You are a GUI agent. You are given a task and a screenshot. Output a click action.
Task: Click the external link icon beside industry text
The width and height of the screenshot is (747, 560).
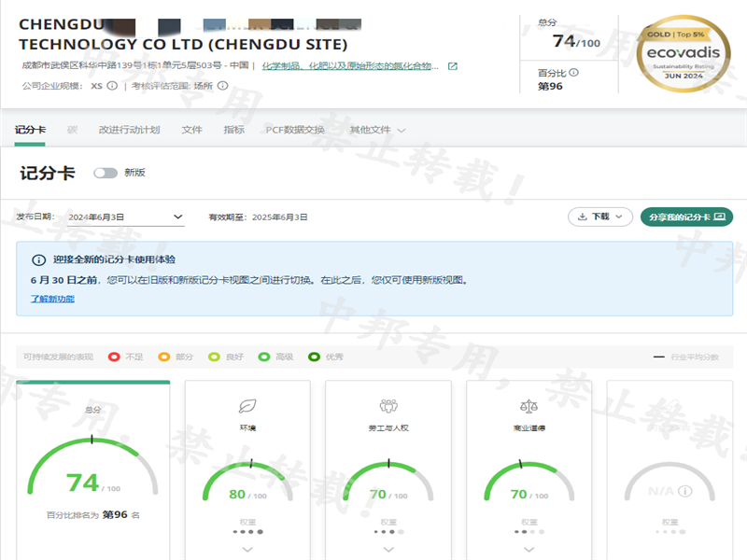click(453, 66)
